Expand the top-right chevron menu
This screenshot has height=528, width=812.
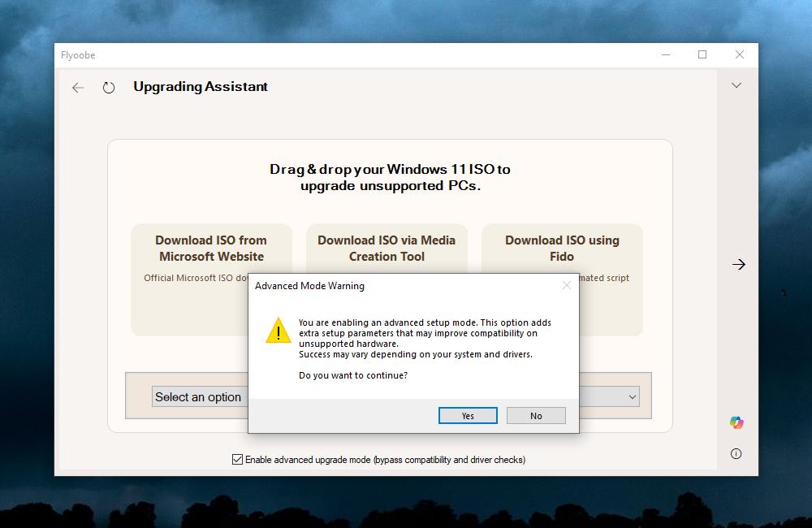(x=736, y=85)
